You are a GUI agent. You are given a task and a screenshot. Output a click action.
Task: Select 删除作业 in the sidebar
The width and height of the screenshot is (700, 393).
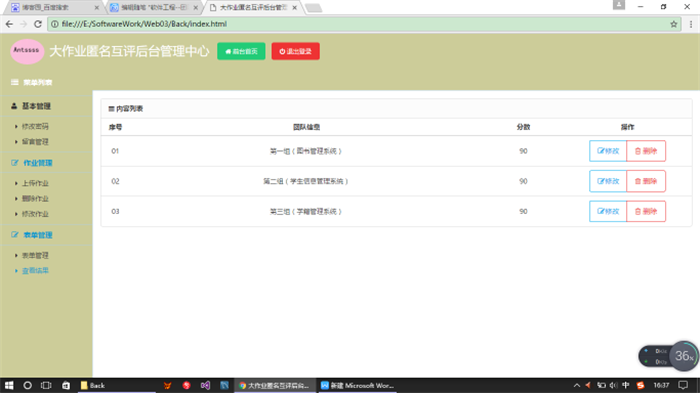(x=35, y=198)
